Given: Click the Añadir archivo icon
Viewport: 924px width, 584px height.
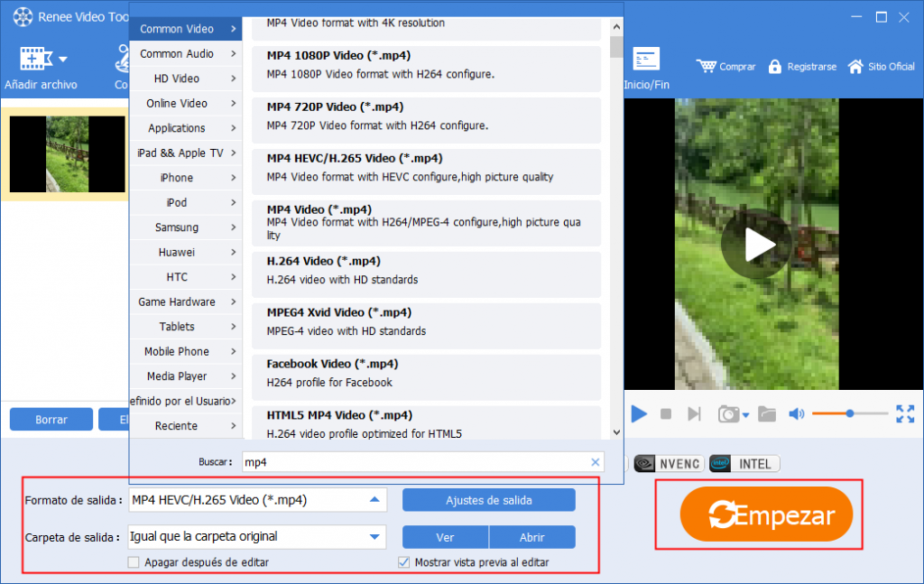Looking at the screenshot, I should click(32, 59).
